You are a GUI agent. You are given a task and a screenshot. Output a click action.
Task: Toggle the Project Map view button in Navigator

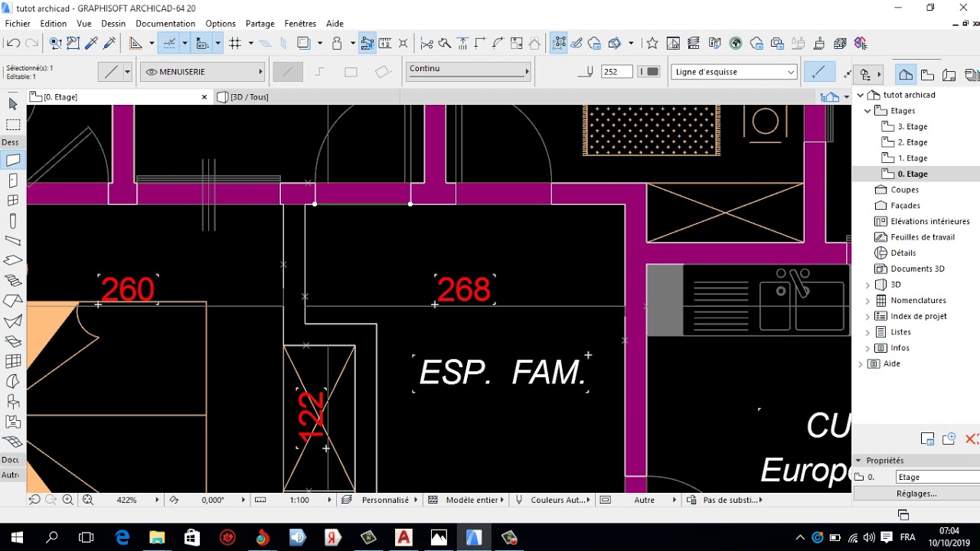(906, 75)
